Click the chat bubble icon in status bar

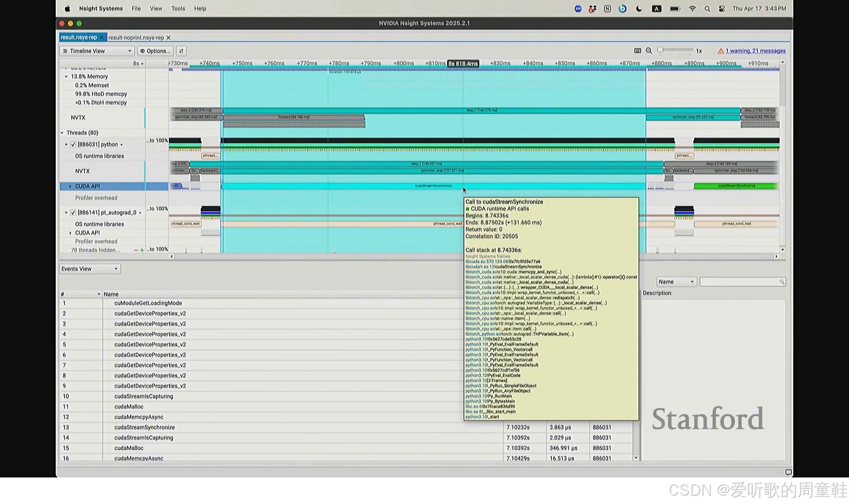788,472
